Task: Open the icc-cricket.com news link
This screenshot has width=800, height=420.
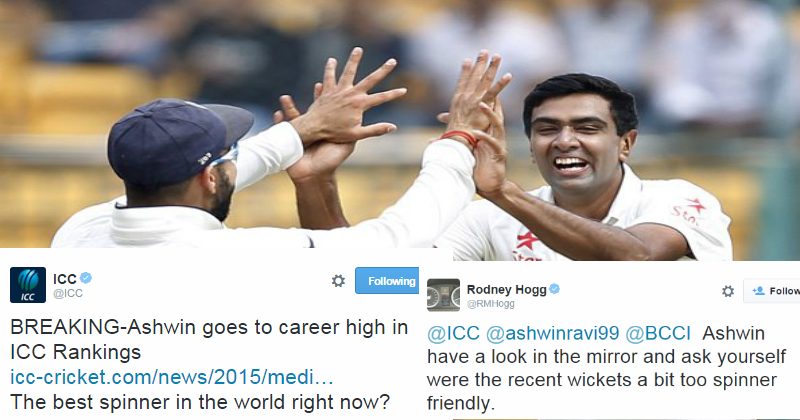Action: (x=172, y=377)
